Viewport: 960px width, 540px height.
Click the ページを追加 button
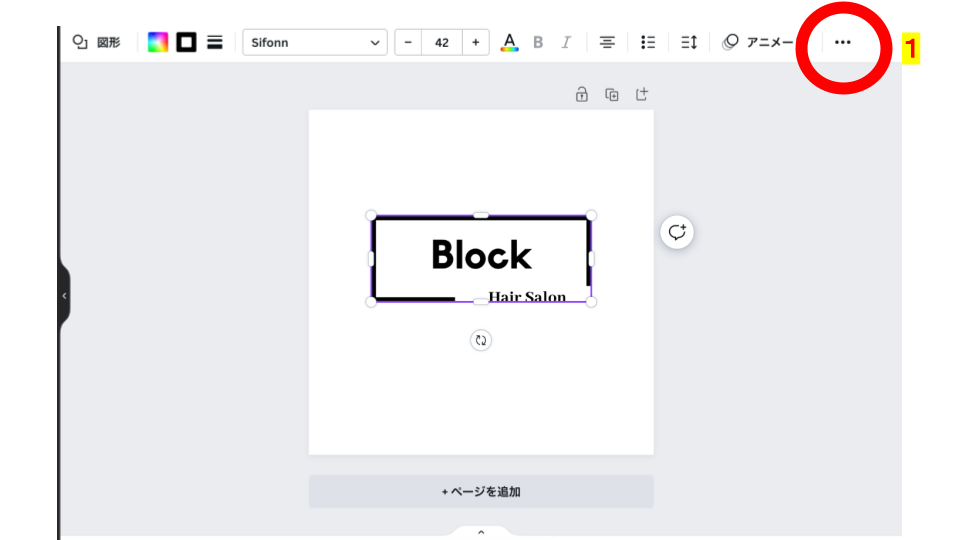click(x=481, y=491)
